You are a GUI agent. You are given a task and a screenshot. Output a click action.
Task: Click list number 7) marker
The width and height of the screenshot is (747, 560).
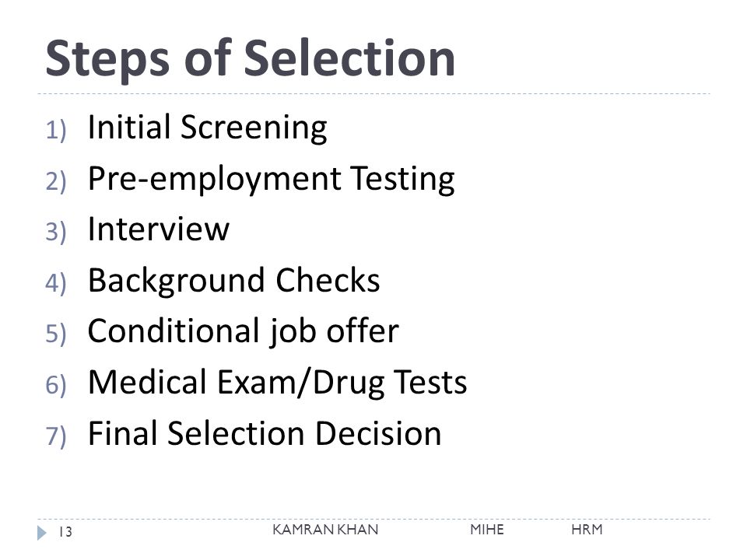pyautogui.click(x=56, y=436)
